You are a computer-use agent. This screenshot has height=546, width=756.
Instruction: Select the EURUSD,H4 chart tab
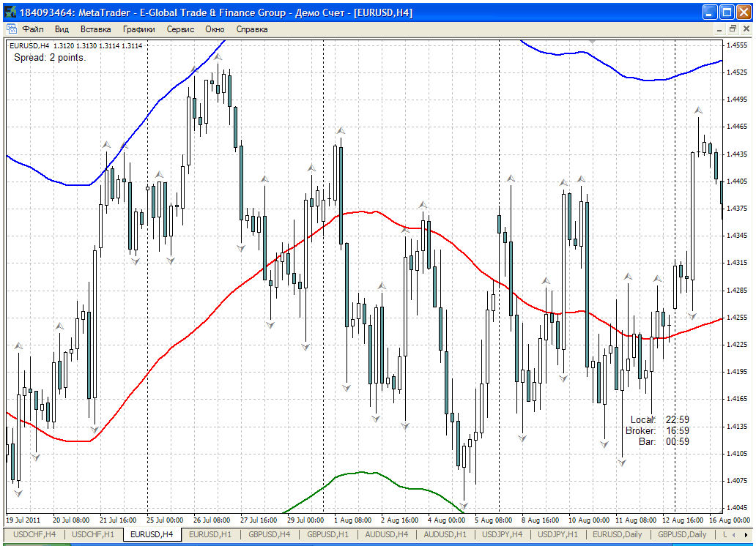[152, 534]
